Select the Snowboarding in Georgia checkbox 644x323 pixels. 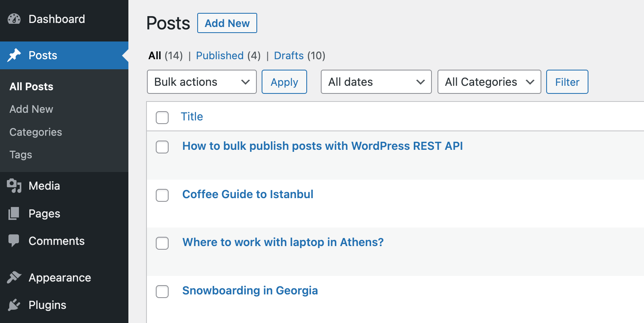pyautogui.click(x=162, y=292)
